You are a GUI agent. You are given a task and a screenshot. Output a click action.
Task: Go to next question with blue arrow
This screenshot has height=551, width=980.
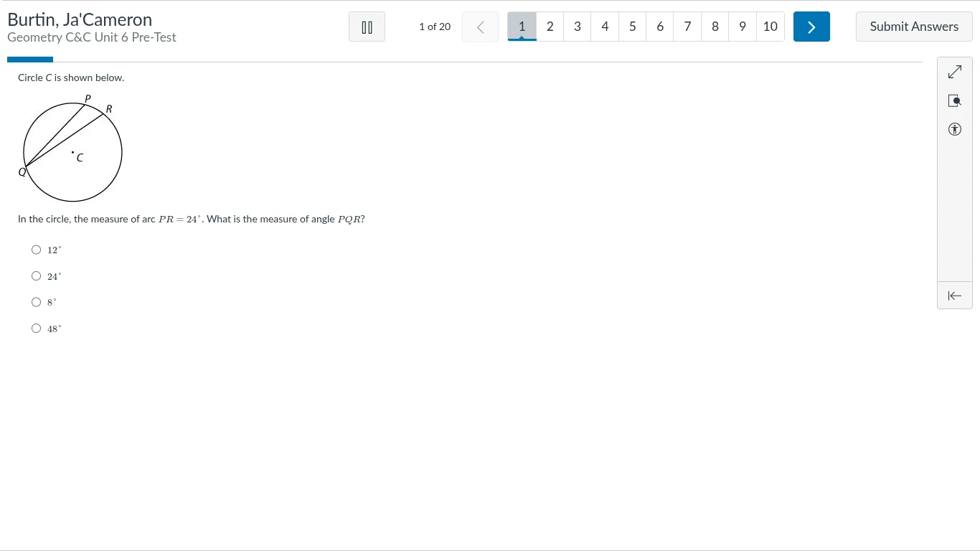click(811, 27)
